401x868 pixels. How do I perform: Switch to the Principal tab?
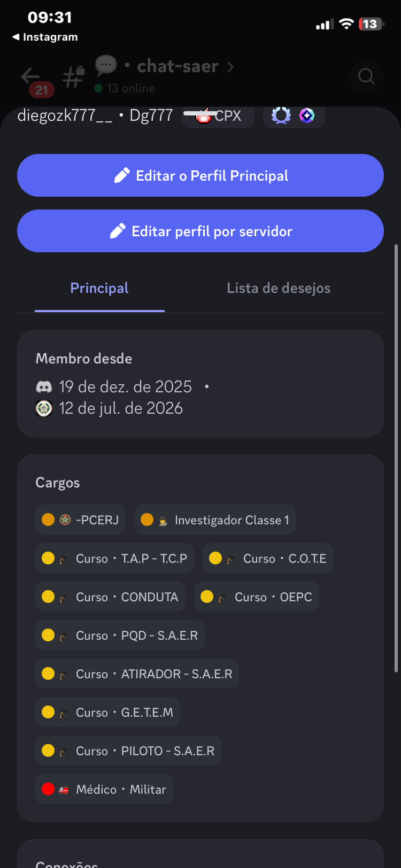pyautogui.click(x=99, y=288)
